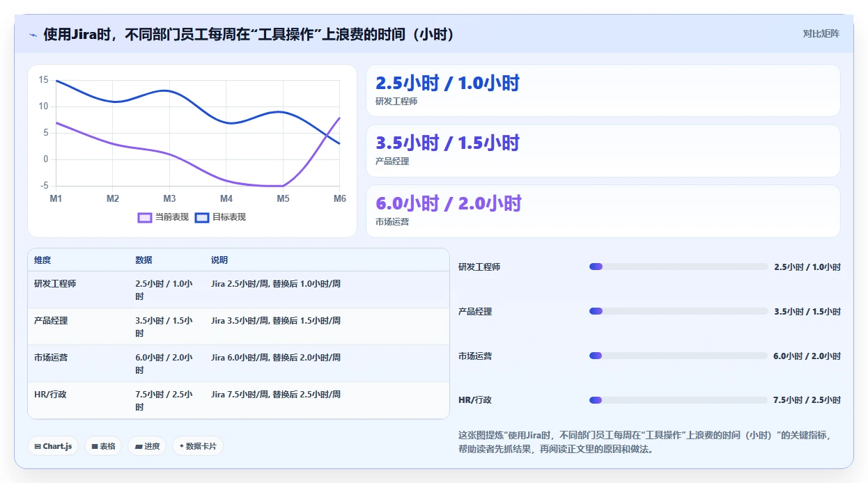Click the large 2.5小时 / 1.0小时 card value
Screen dimensions: 868x483
[447, 84]
